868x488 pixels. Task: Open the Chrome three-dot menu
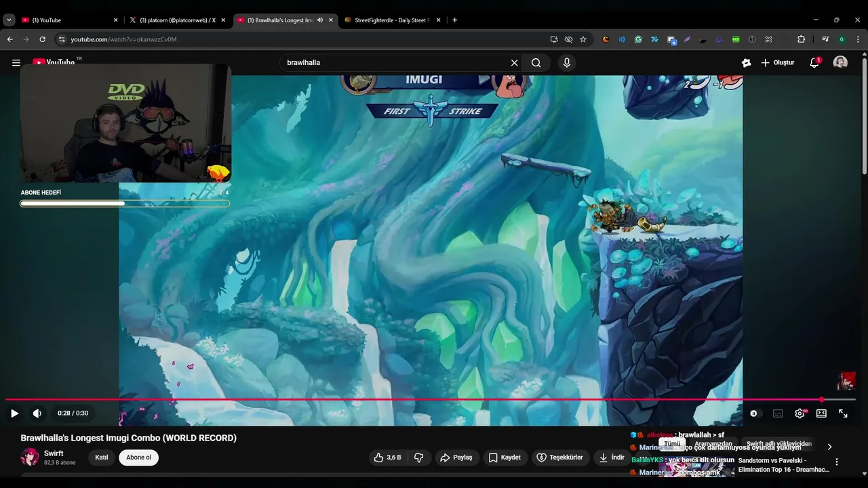coord(857,39)
